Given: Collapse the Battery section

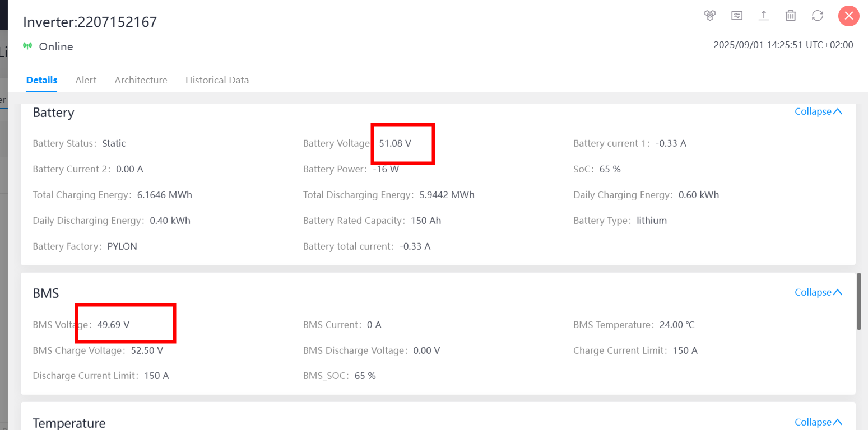Looking at the screenshot, I should click(818, 111).
